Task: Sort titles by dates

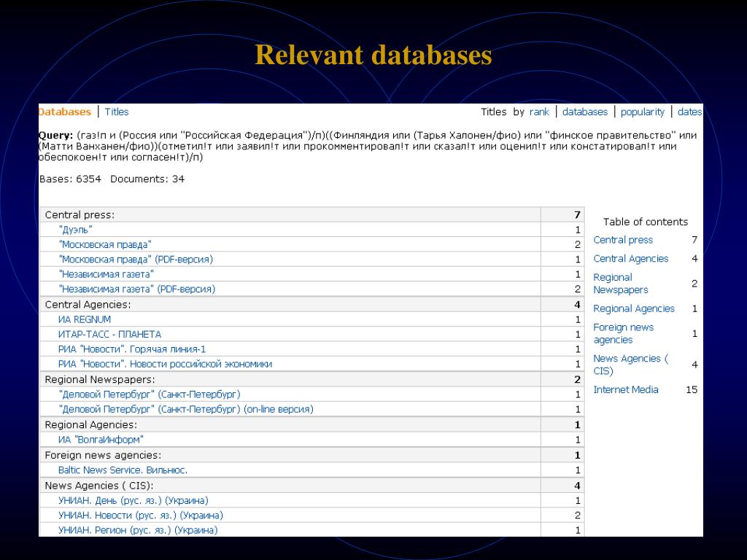Action: pyautogui.click(x=689, y=112)
